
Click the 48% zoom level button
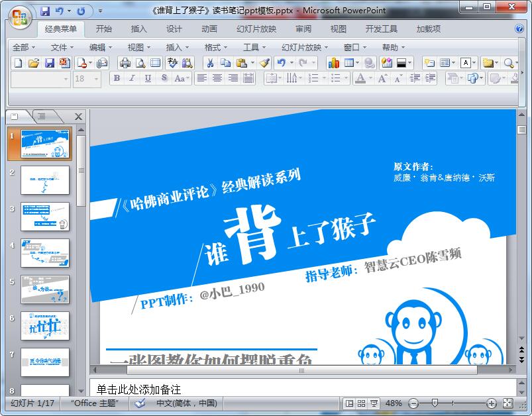(x=394, y=403)
